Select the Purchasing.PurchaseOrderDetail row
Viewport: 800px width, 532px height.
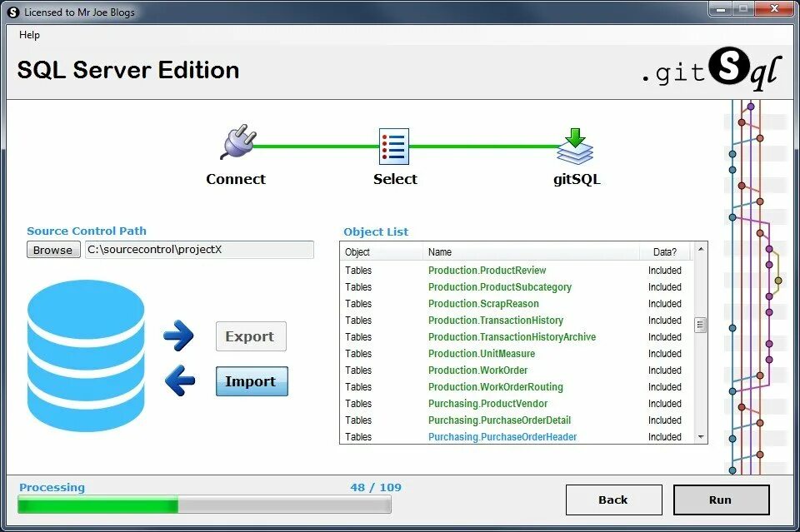point(517,420)
